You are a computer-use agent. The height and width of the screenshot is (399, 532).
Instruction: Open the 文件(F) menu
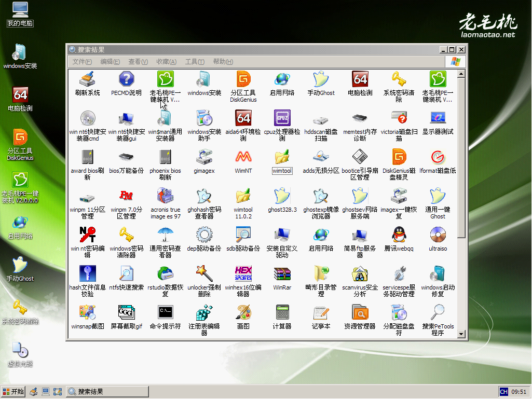tap(82, 62)
